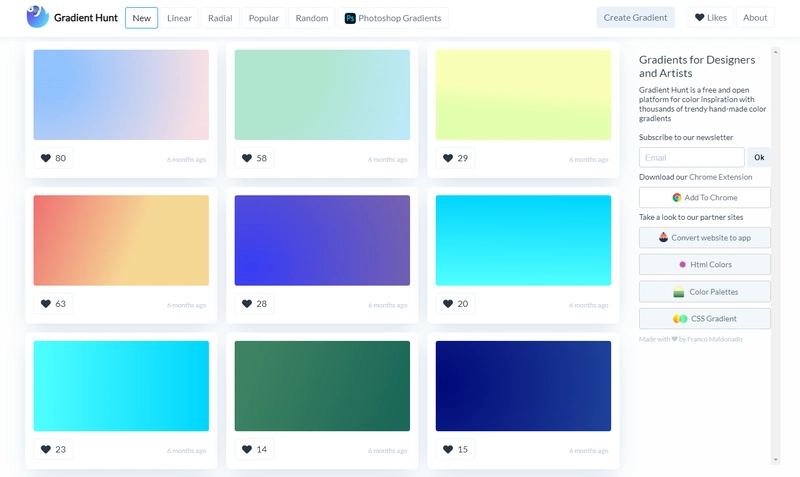Like the gradient with 20 likes
This screenshot has width=800, height=477.
pos(455,304)
